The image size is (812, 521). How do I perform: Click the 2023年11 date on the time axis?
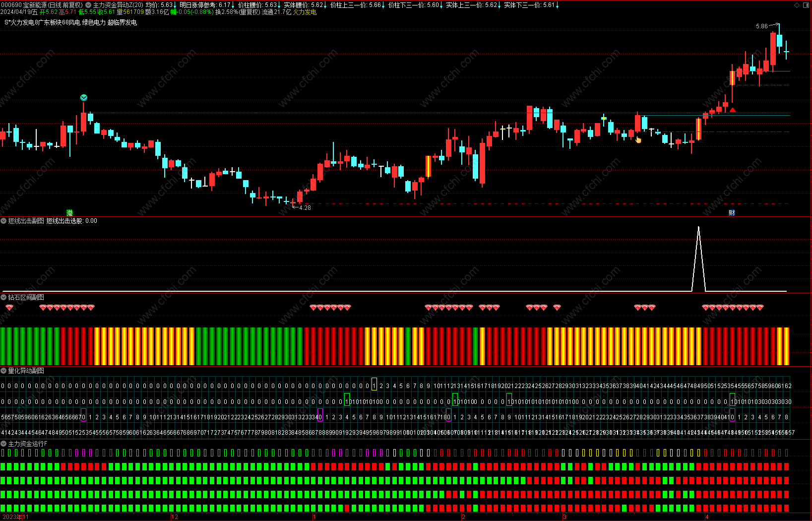(x=16, y=517)
